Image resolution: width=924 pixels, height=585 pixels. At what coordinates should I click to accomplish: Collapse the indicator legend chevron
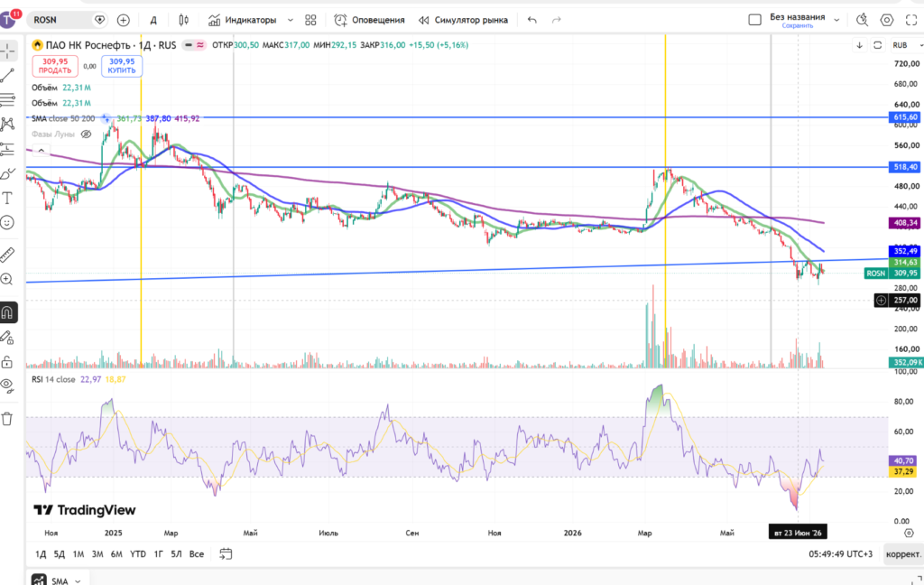click(42, 151)
